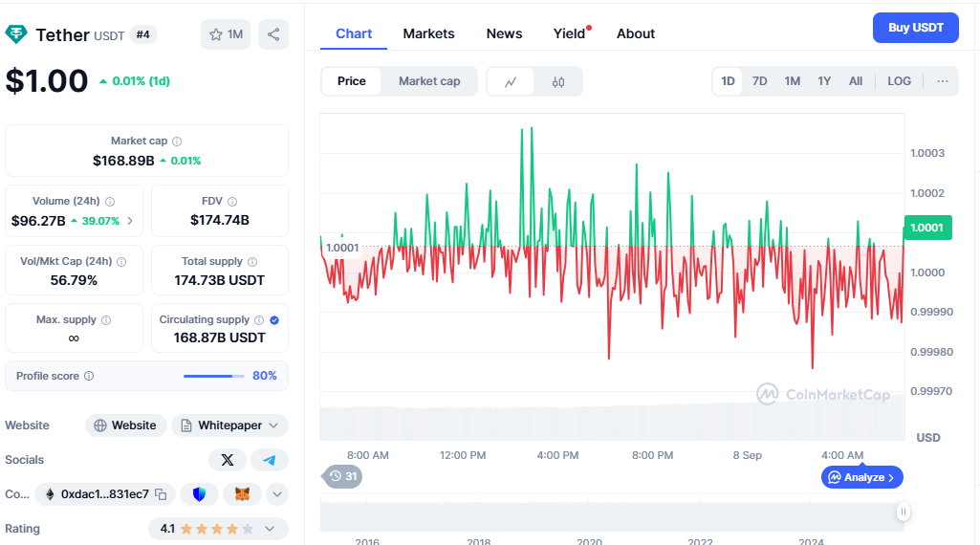The image size is (980, 545).
Task: Click info icon next to Total supply
Action: 252,262
